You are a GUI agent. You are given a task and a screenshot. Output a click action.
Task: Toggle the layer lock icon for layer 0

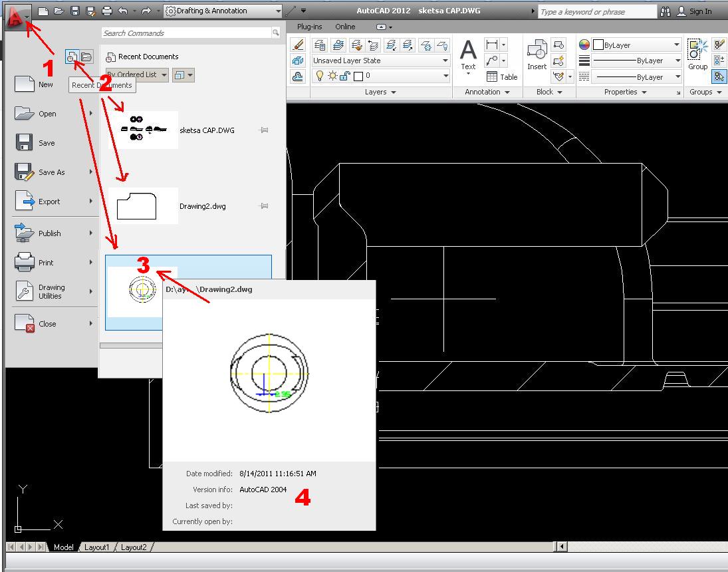[344, 76]
